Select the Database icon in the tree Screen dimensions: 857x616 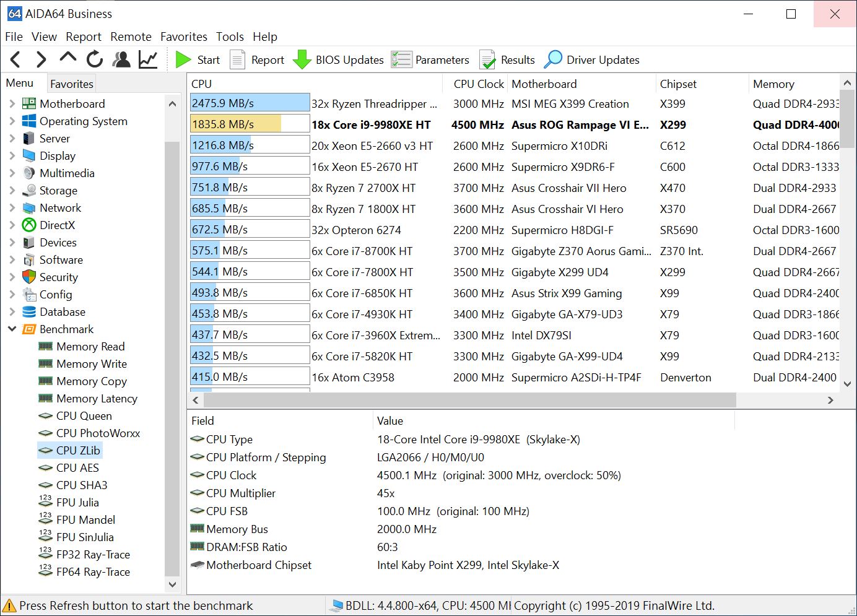coord(29,311)
